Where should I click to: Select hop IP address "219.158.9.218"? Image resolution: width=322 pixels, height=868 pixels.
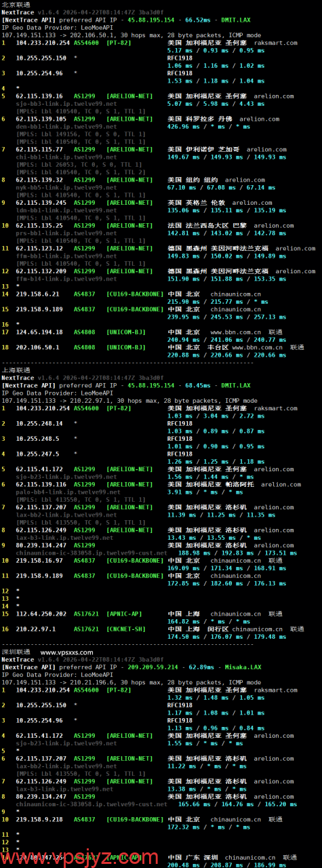39,819
